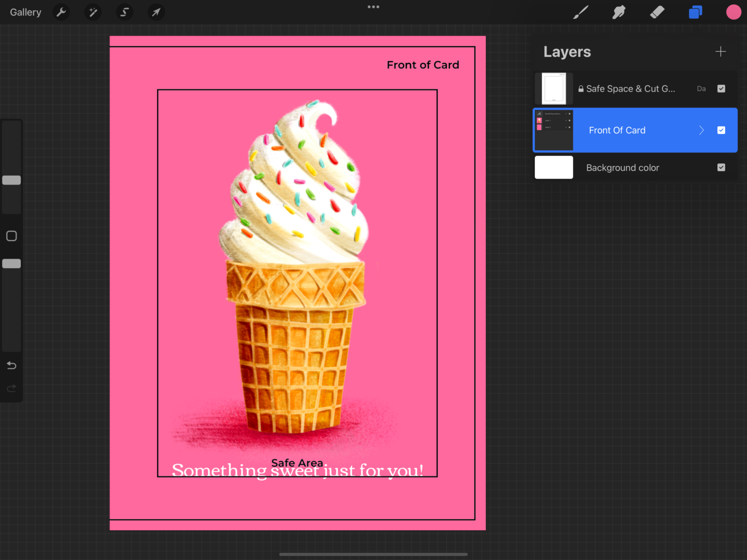Hide the Front Of Card layer
The height and width of the screenshot is (560, 747).
pyautogui.click(x=721, y=130)
